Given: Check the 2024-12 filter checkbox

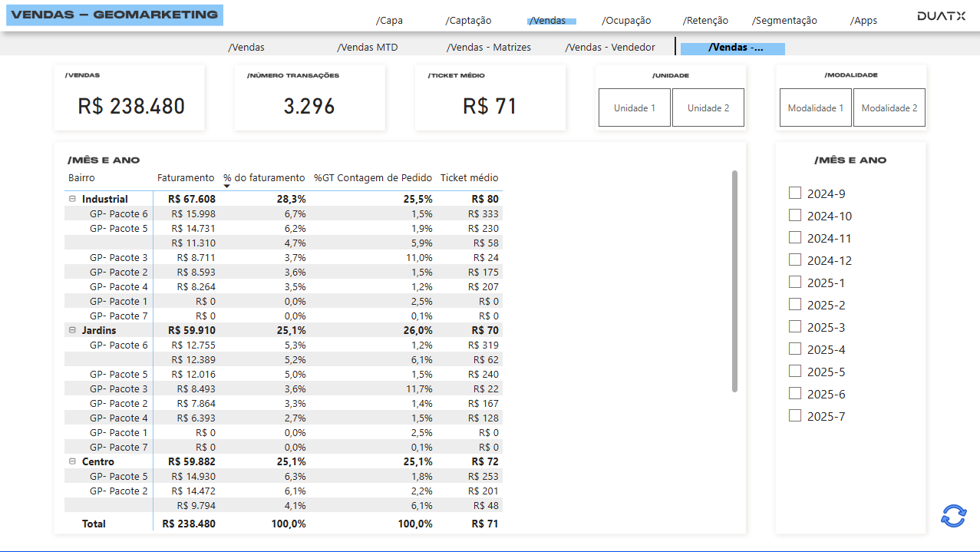Looking at the screenshot, I should pyautogui.click(x=795, y=259).
